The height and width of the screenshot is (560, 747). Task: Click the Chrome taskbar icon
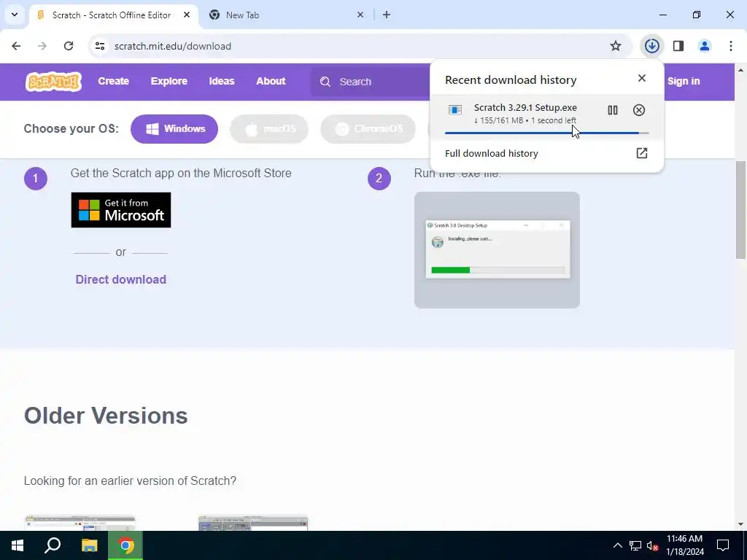[x=125, y=545]
